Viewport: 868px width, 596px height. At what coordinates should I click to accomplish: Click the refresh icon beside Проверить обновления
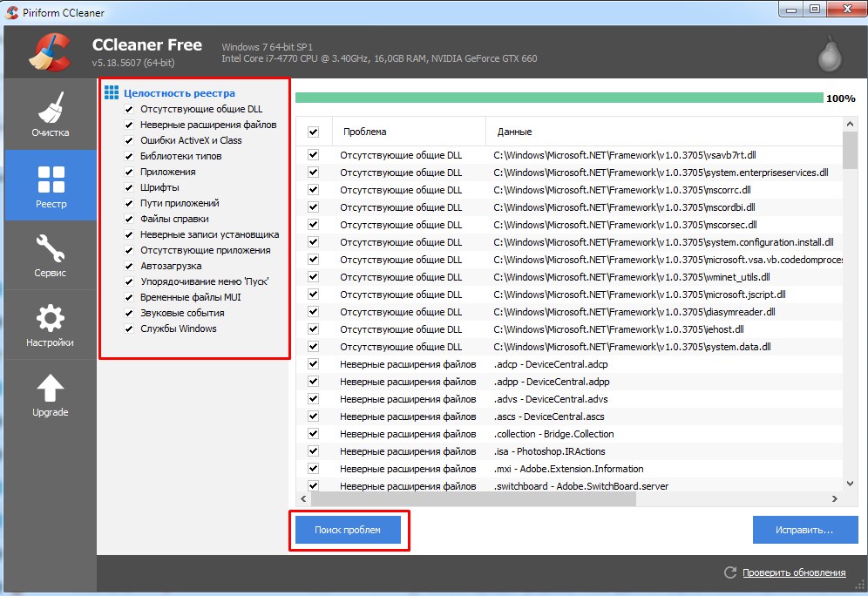click(730, 572)
